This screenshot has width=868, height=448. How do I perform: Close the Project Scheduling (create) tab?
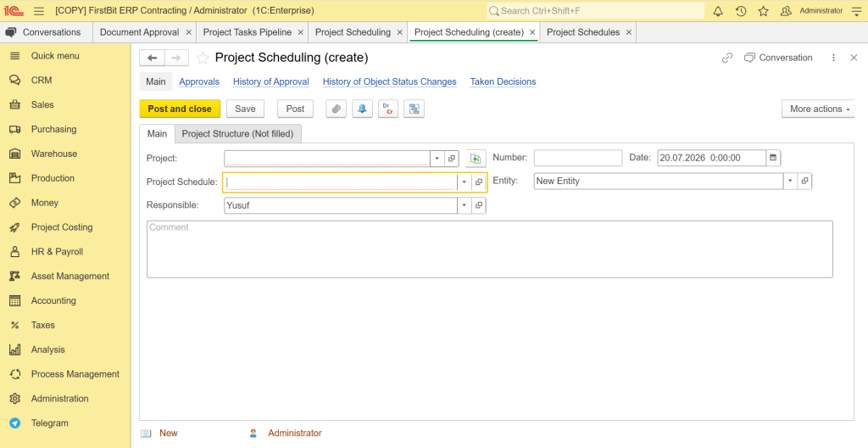[532, 32]
